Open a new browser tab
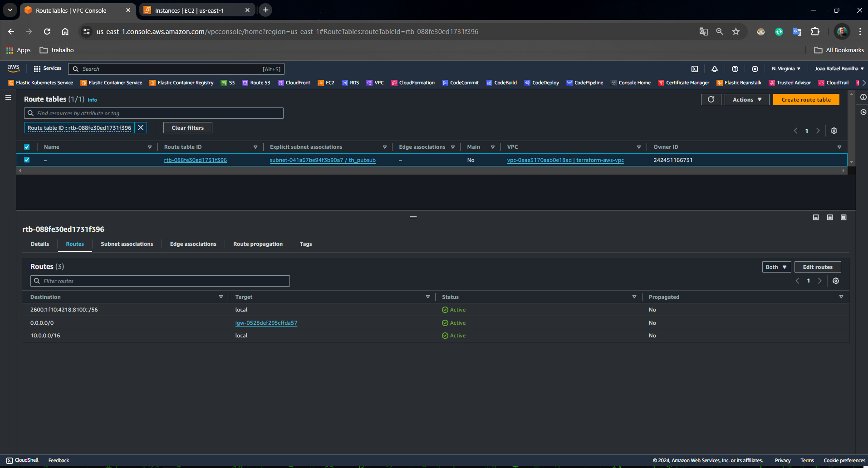868x468 pixels. (x=266, y=10)
